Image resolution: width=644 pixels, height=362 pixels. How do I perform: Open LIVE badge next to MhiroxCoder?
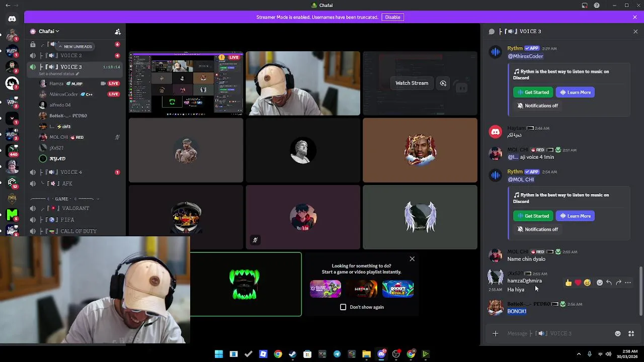tap(114, 94)
